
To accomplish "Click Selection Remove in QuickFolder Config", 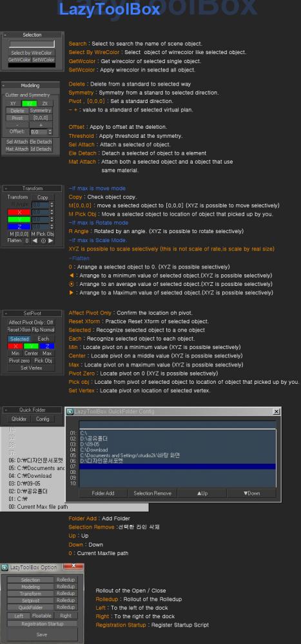I will (x=152, y=493).
